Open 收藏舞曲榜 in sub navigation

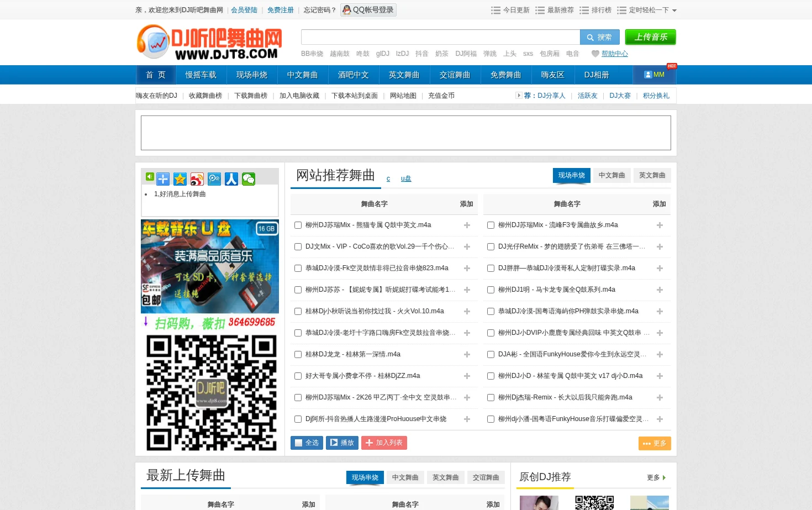click(x=205, y=96)
